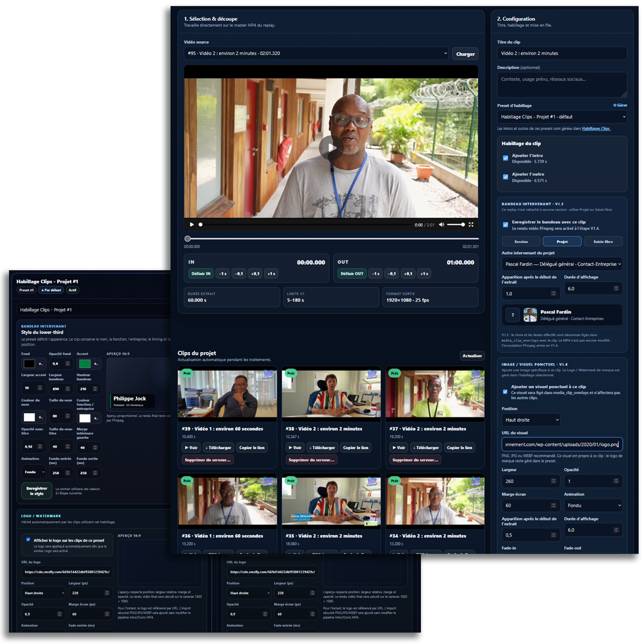Viewport: 644px width, 644px height.
Task: Click the Charger button
Action: tap(465, 54)
